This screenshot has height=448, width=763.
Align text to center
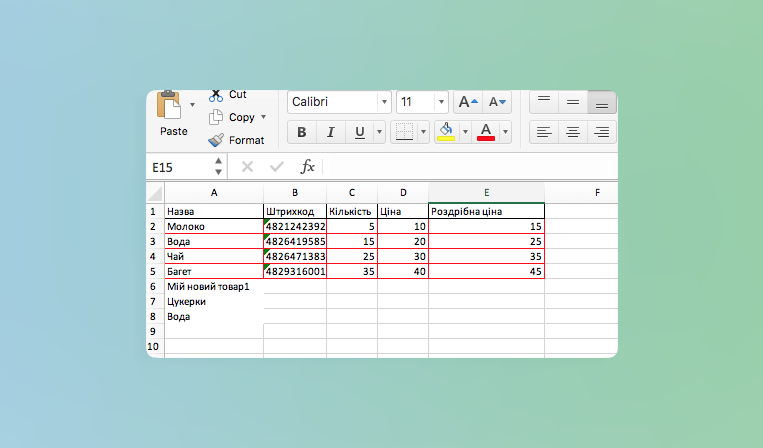573,131
